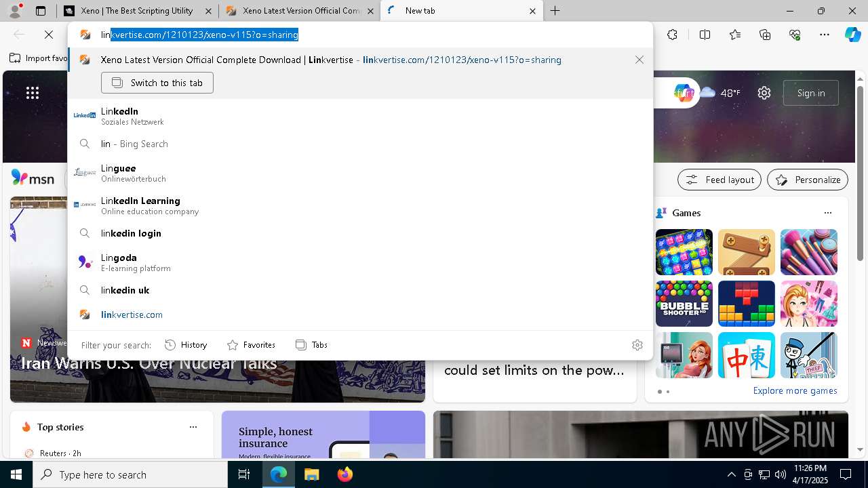This screenshot has width=868, height=488.
Task: Show hidden system tray icons
Action: point(731,474)
